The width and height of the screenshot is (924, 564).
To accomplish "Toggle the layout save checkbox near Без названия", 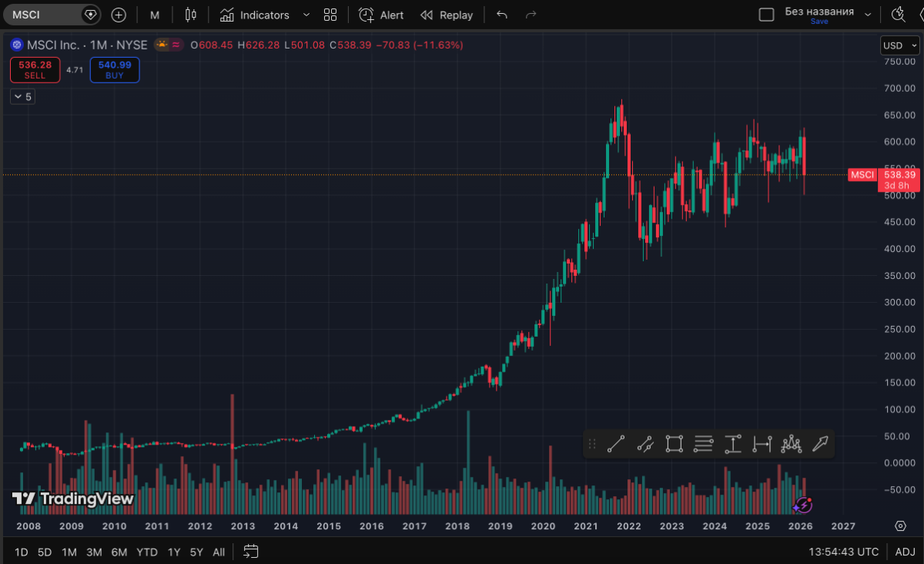I will click(766, 13).
